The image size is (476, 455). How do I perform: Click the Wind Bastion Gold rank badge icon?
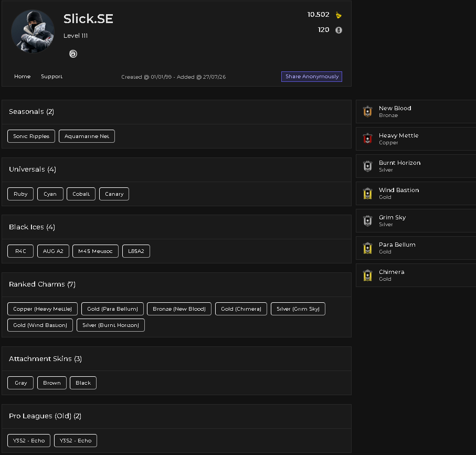pos(367,193)
